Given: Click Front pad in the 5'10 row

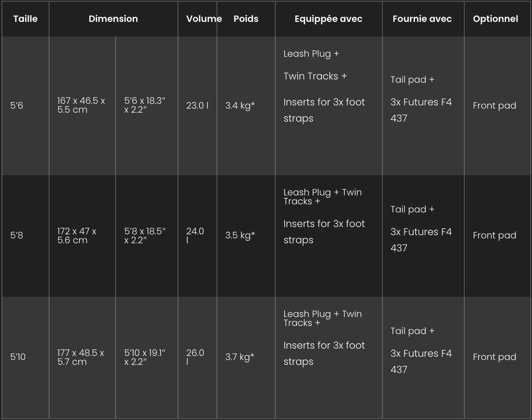Looking at the screenshot, I should point(495,357).
